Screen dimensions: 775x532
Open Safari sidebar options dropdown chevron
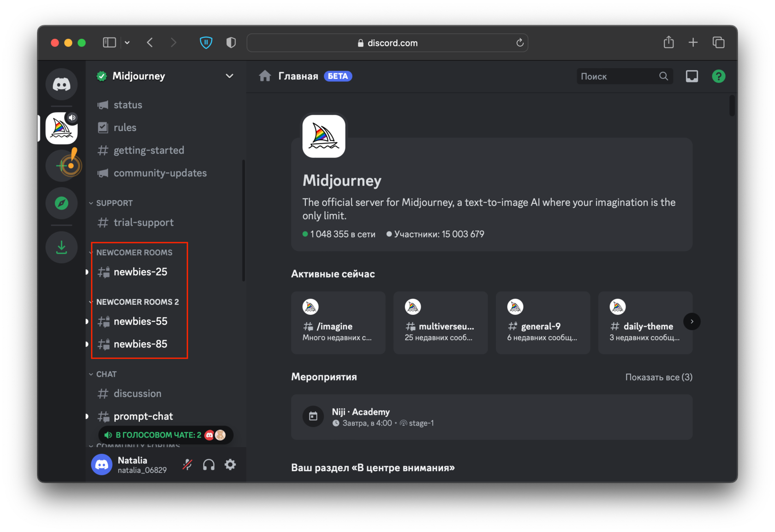(127, 43)
